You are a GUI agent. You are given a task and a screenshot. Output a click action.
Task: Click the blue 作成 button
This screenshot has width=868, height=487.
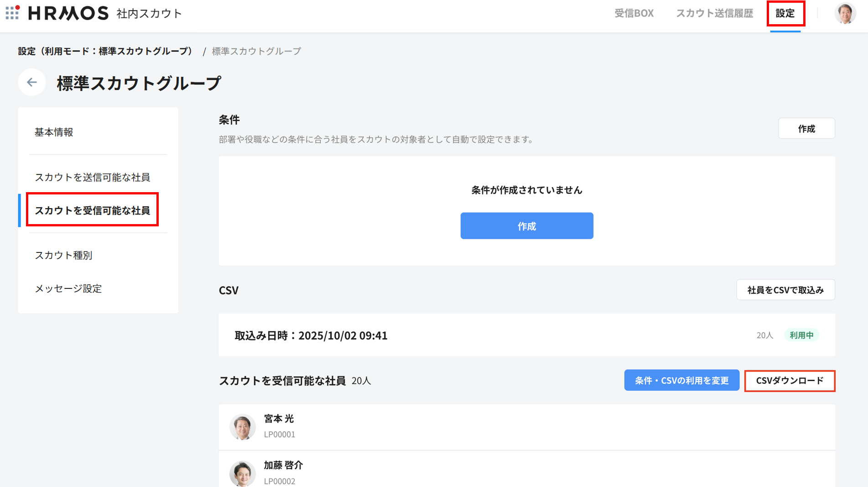pos(526,226)
